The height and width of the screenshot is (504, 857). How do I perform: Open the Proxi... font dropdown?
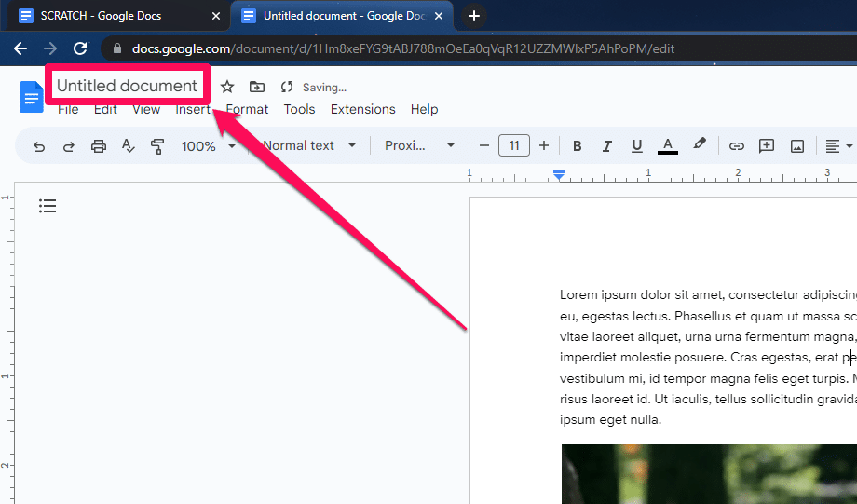(420, 145)
